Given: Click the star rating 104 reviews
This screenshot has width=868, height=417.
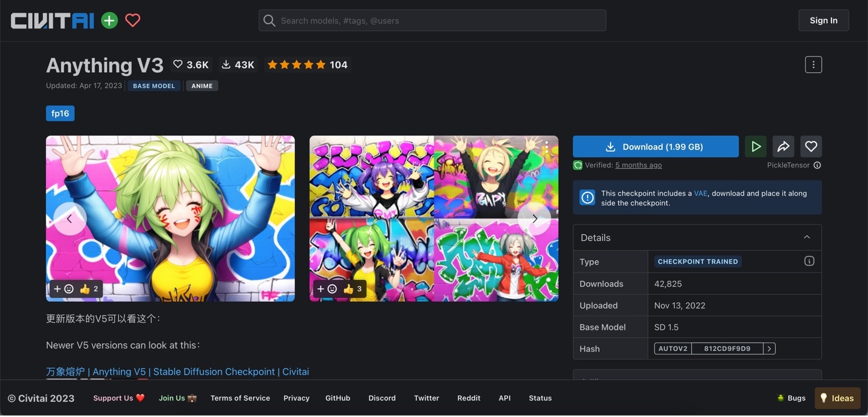Looking at the screenshot, I should click(307, 64).
